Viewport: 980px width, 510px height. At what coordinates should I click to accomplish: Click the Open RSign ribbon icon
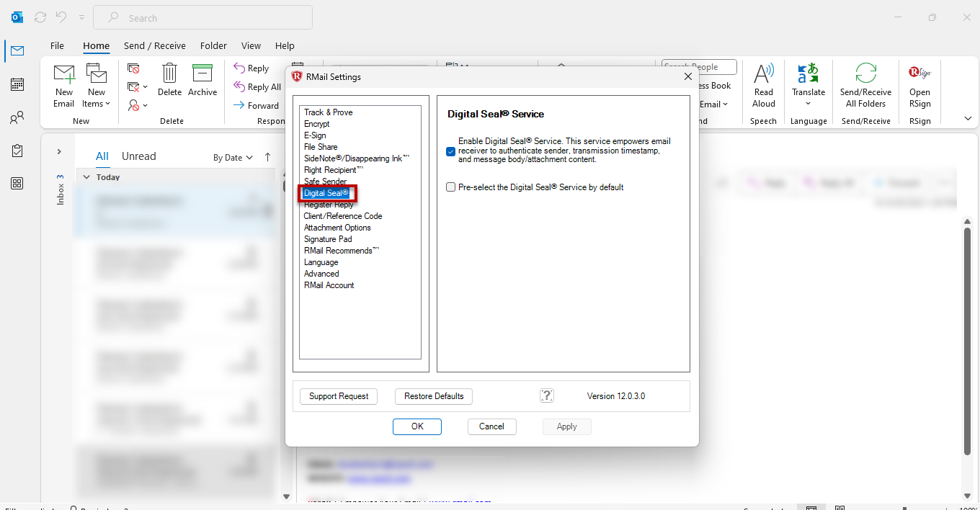(x=920, y=85)
